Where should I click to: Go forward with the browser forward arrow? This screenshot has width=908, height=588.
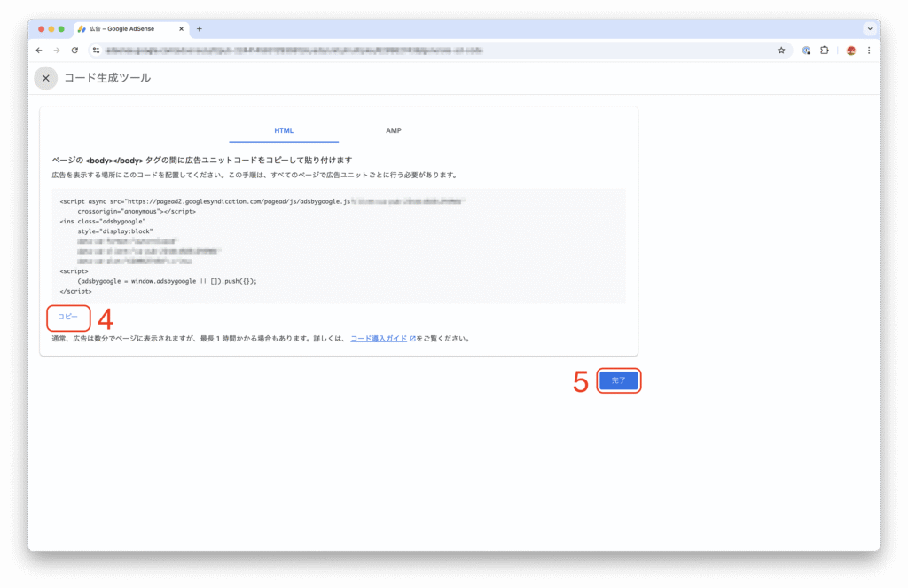pyautogui.click(x=57, y=51)
